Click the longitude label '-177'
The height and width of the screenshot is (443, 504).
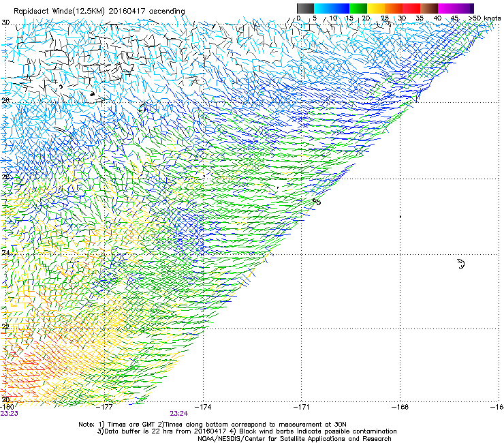point(105,407)
